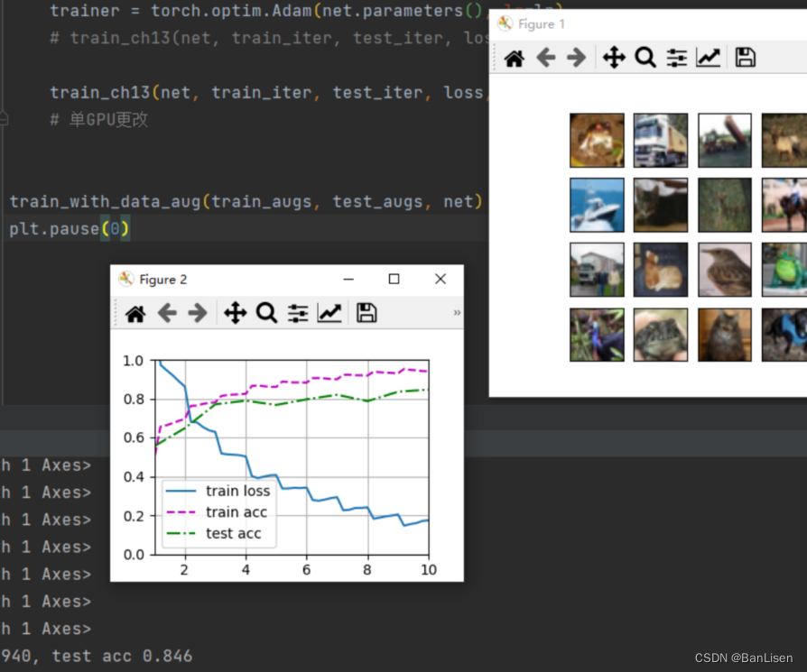Toggle zoom-to-rectangle mode in Figure 2
Screen dimensions: 807x672
(266, 313)
